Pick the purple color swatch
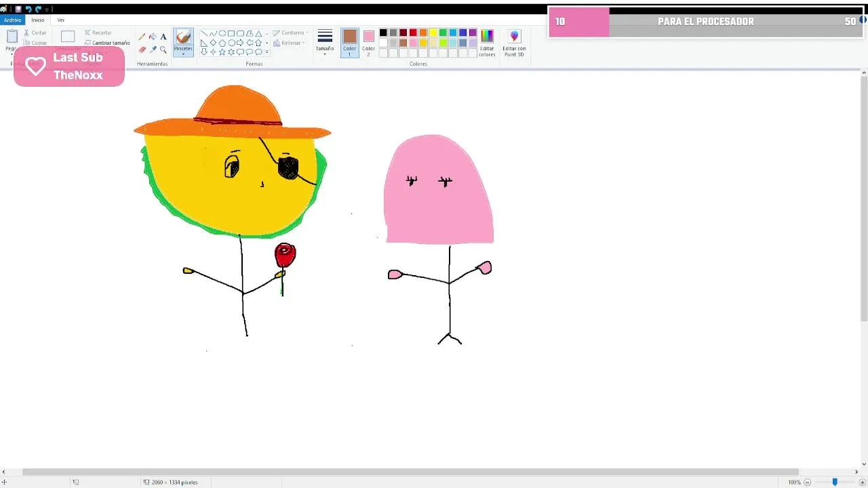The width and height of the screenshot is (868, 488). click(x=473, y=33)
